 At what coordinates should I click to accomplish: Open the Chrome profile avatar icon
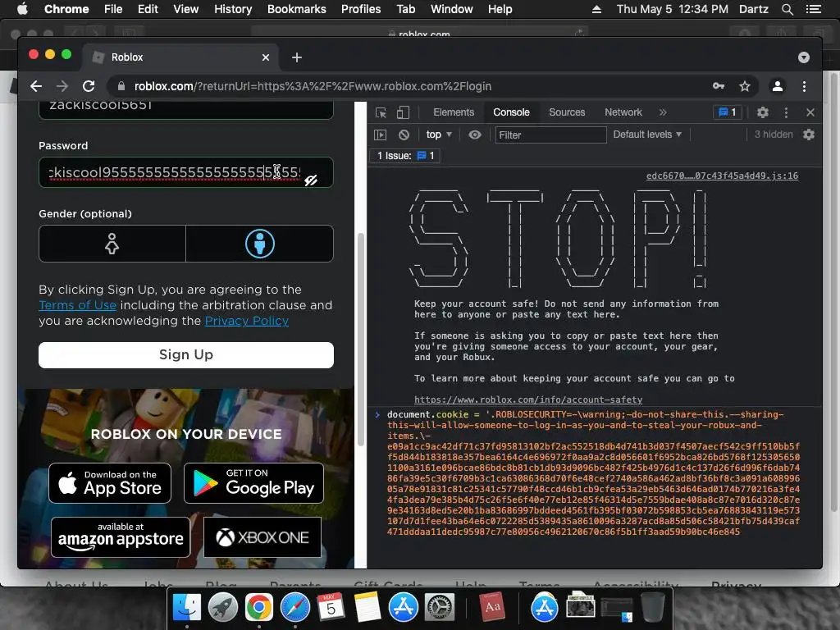tap(778, 86)
